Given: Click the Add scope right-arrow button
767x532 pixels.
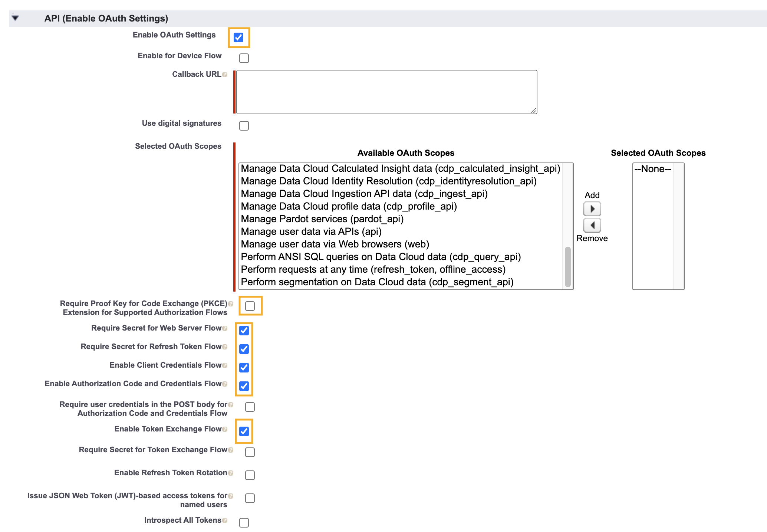Looking at the screenshot, I should [x=592, y=209].
